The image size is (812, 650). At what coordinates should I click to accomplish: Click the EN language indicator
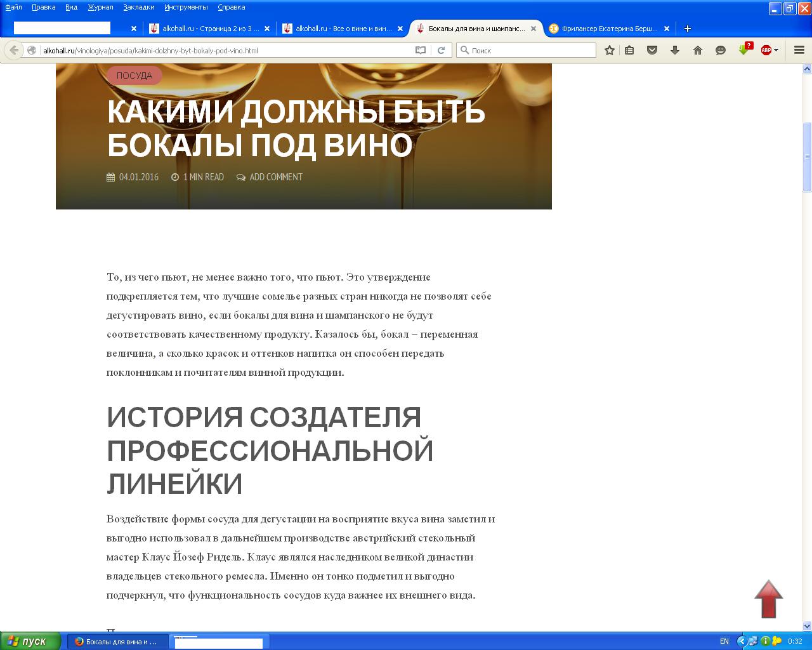tap(724, 641)
